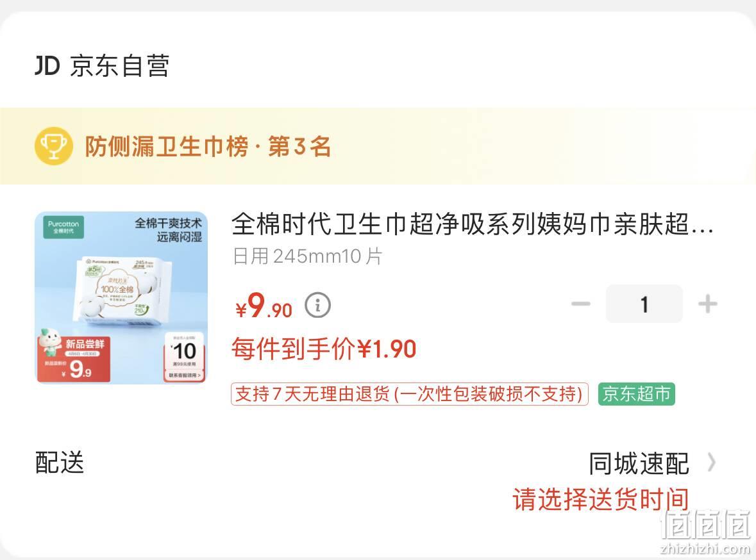This screenshot has height=560, width=756.
Task: Expand 同城速配 delivery chevron
Action: pos(712,462)
